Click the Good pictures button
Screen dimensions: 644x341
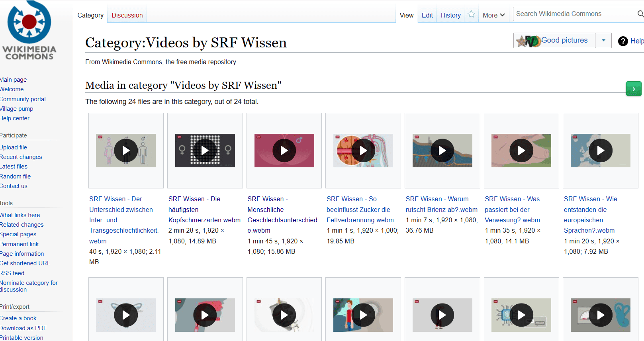pos(554,40)
